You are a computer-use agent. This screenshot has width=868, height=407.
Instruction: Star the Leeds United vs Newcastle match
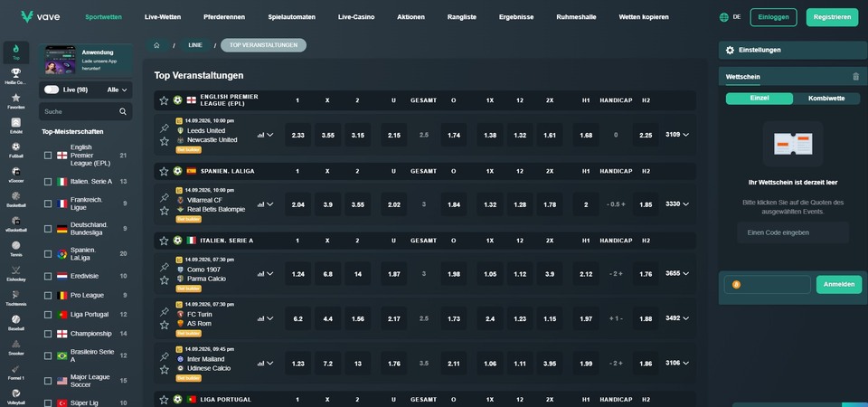164,141
